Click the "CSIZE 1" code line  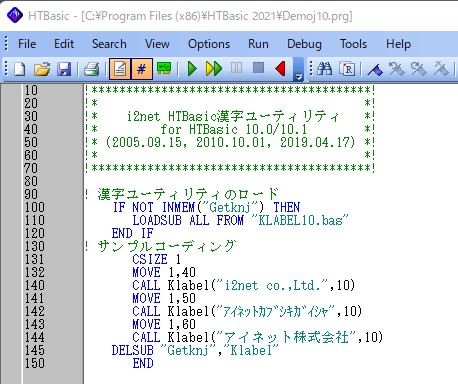[156, 259]
